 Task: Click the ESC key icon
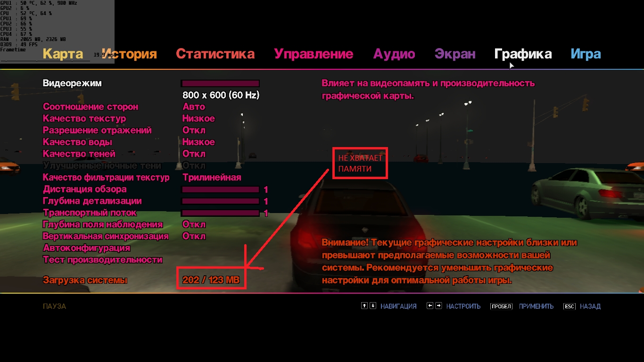coord(570,306)
